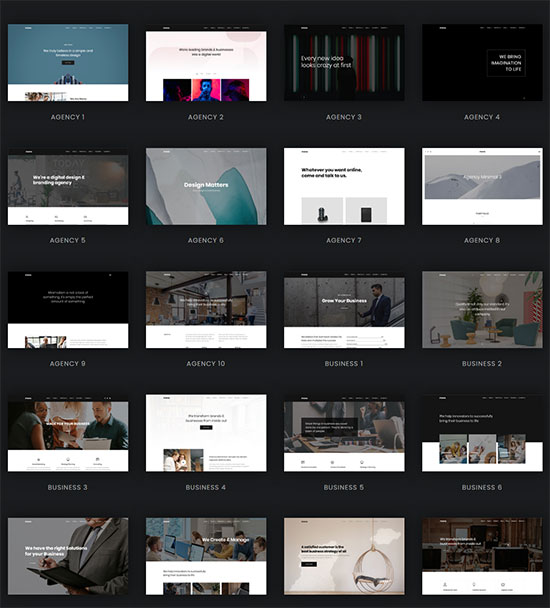Open the Business 6 demo thumbnail
This screenshot has width=550, height=608.
(482, 433)
